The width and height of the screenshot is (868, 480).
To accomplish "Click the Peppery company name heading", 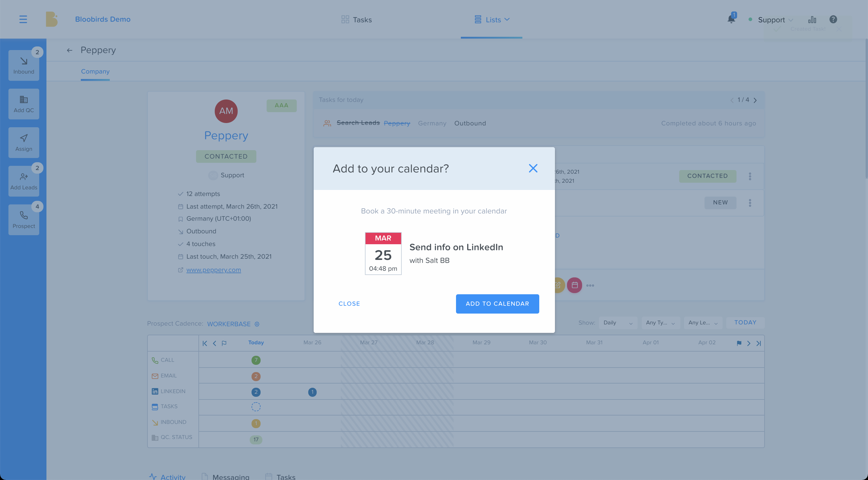I will point(226,135).
